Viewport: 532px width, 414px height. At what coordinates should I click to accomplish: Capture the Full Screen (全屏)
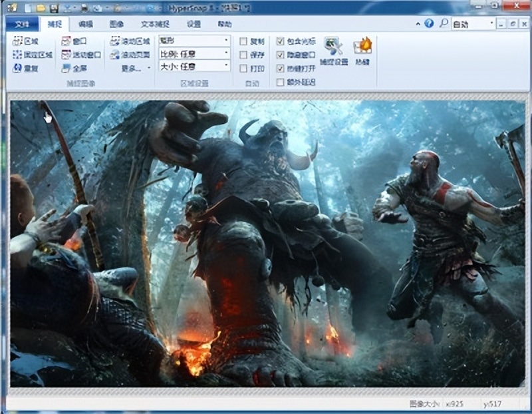[74, 69]
